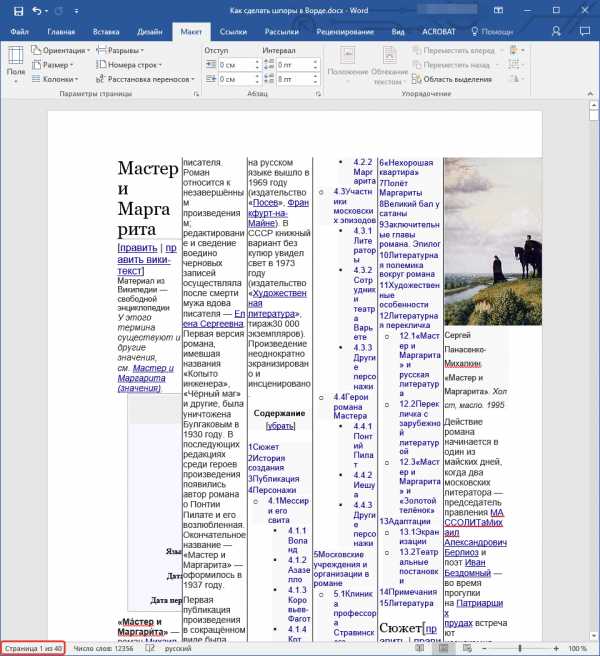Screen dimensions: 600x656
Task: Increase left indent with the up spinner
Action: 257,62
